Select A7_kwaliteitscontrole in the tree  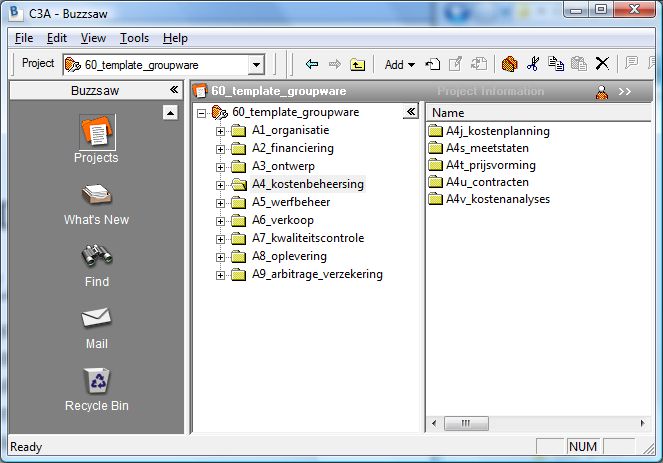point(308,238)
